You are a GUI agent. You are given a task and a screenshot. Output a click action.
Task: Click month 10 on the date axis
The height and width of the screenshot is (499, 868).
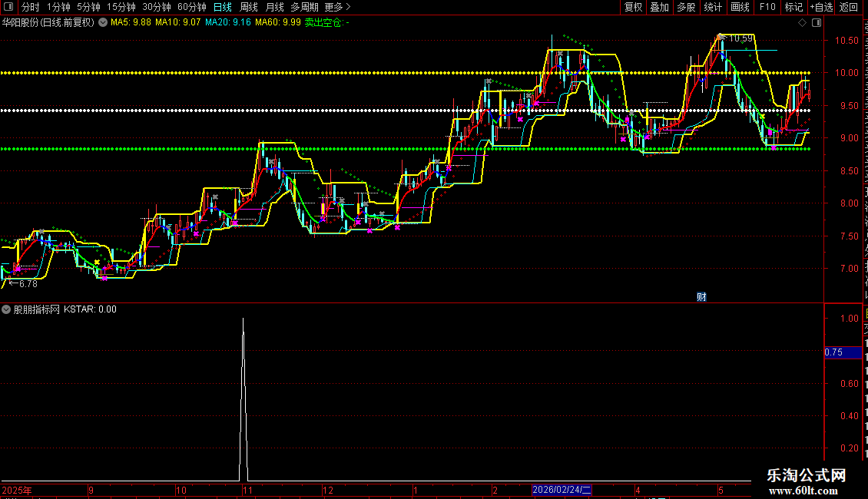pyautogui.click(x=181, y=490)
